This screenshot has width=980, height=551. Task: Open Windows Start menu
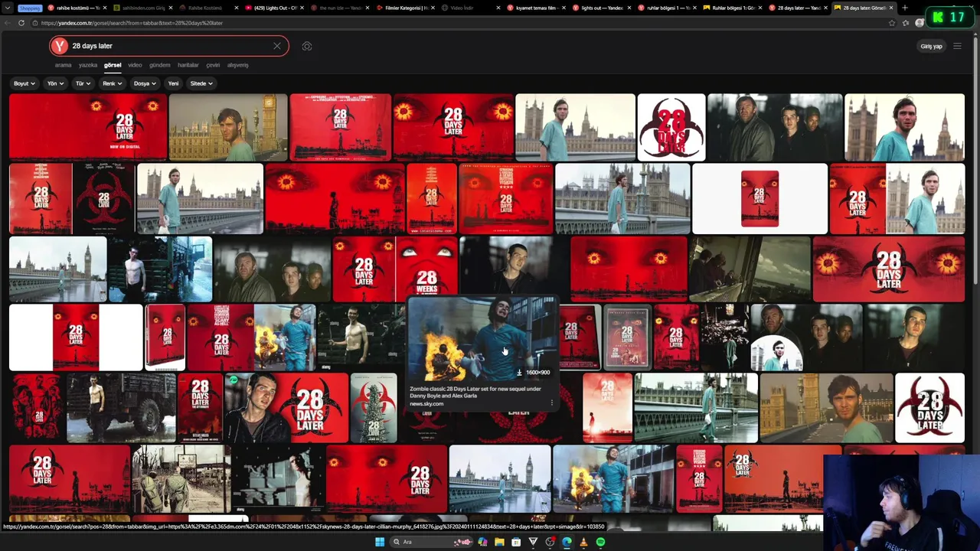pos(379,542)
